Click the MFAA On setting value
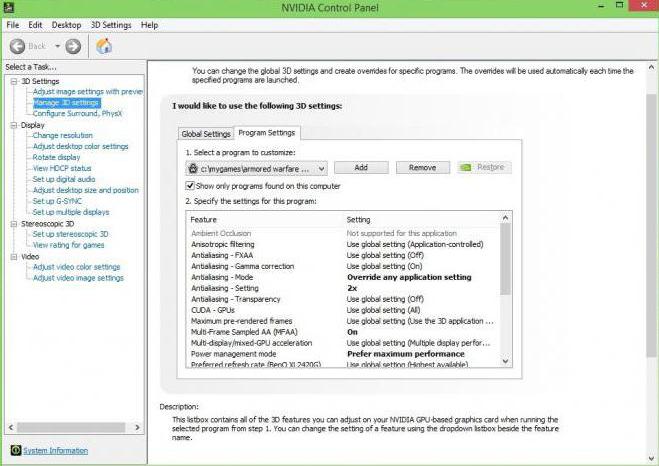The height and width of the screenshot is (466, 659). (352, 332)
